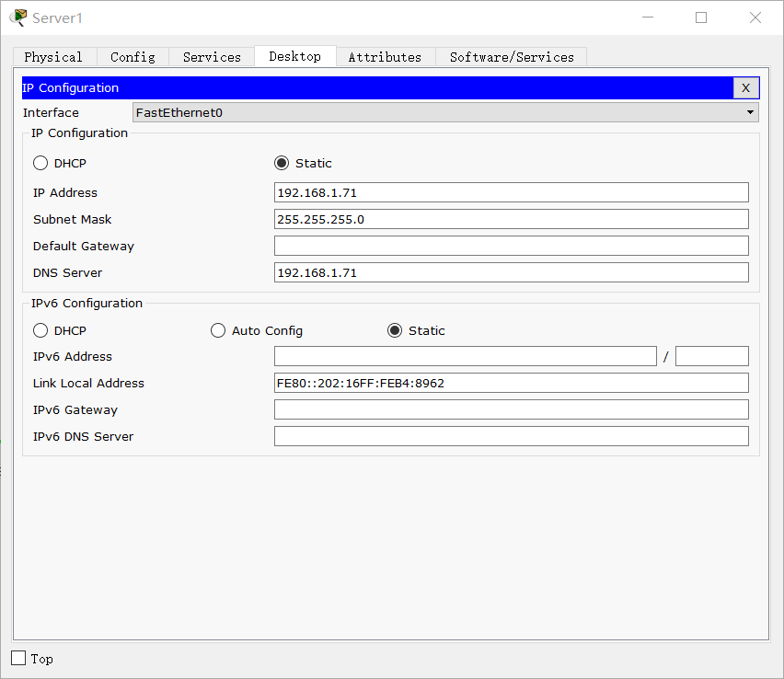This screenshot has width=784, height=679.
Task: Click the empty Default Gateway field
Action: (511, 246)
